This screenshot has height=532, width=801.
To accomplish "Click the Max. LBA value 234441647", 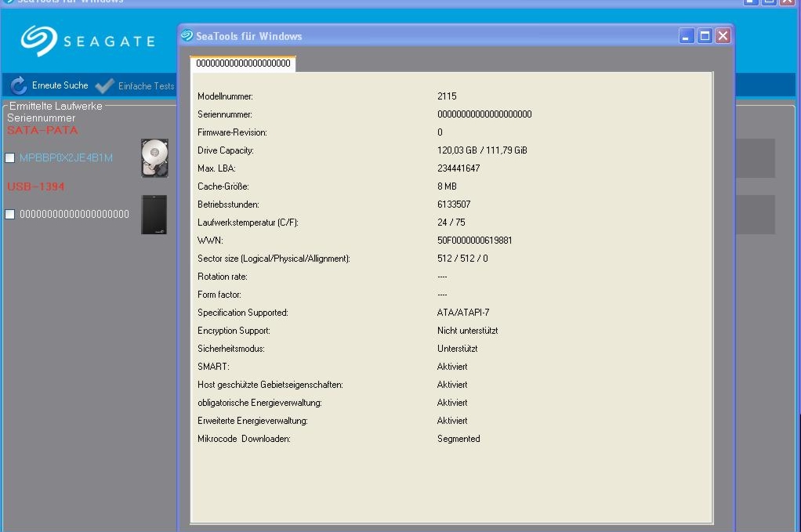I will coord(458,168).
